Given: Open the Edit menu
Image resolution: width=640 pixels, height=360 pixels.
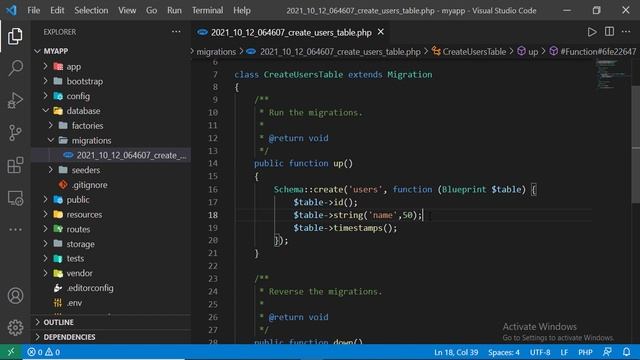Looking at the screenshot, I should pos(57,10).
